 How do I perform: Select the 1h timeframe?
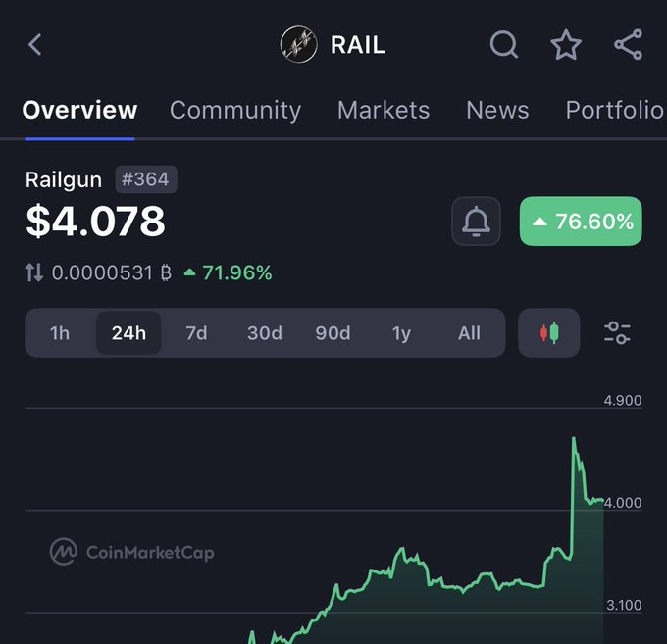click(60, 333)
